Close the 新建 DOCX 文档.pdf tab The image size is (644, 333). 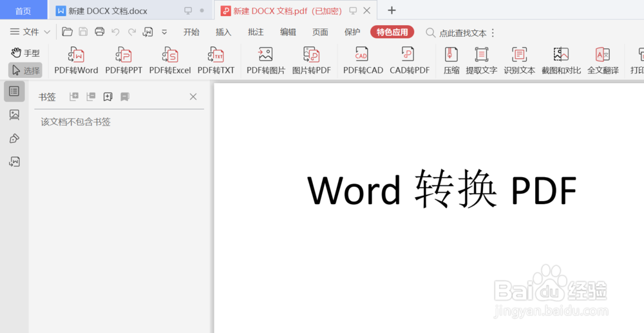tap(367, 11)
